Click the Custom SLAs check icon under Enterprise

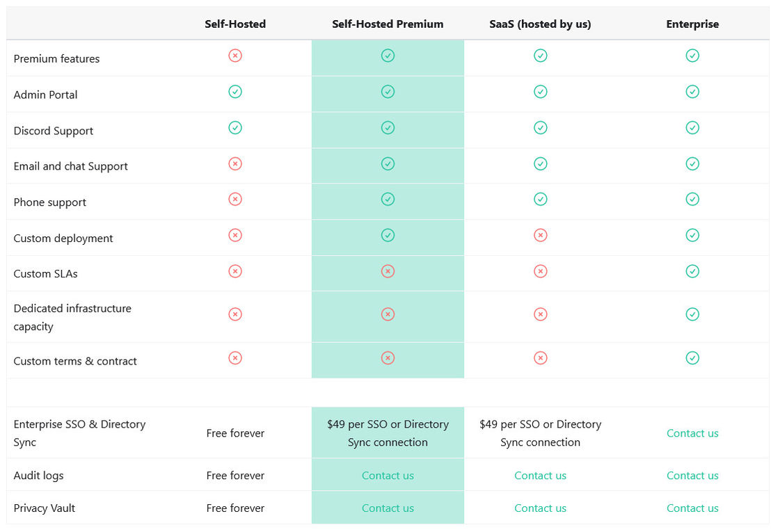692,271
